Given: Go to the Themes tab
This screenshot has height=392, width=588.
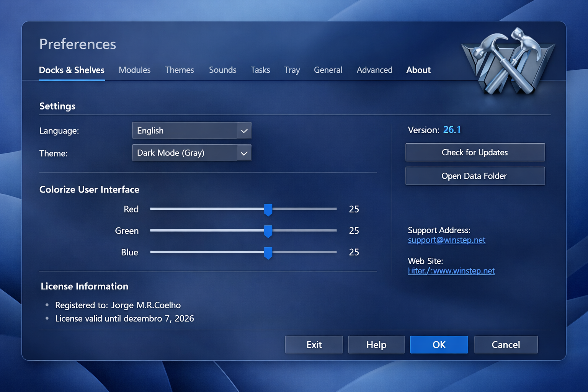Looking at the screenshot, I should [179, 70].
